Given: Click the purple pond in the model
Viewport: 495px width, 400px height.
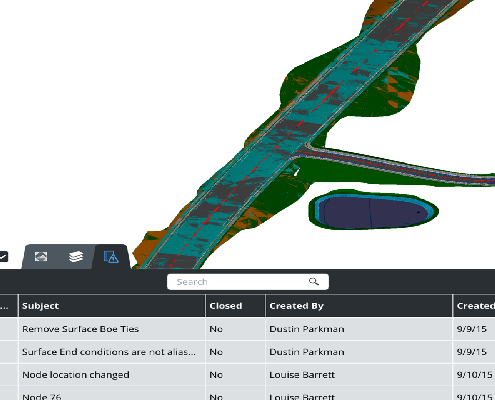Looking at the screenshot, I should tap(372, 212).
